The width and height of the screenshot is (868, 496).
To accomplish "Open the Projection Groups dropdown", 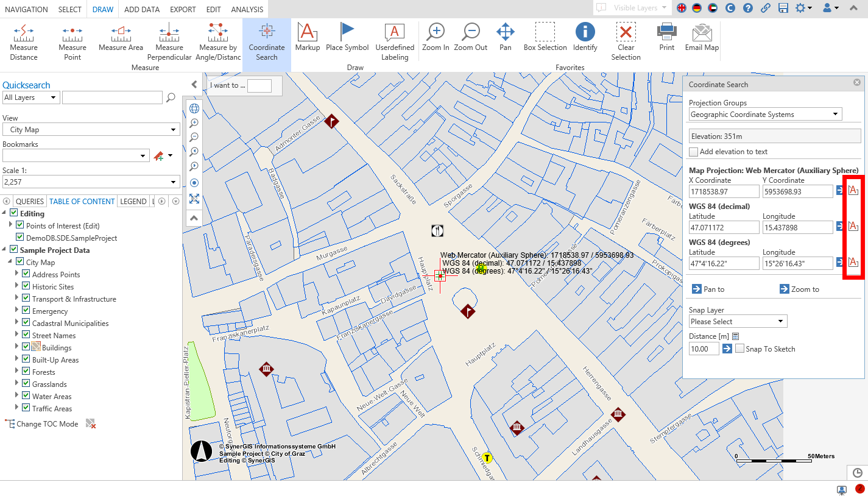I will coord(764,114).
